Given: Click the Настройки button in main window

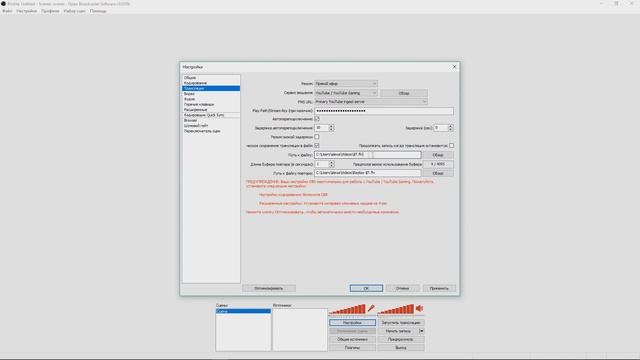Looking at the screenshot, I should [352, 322].
